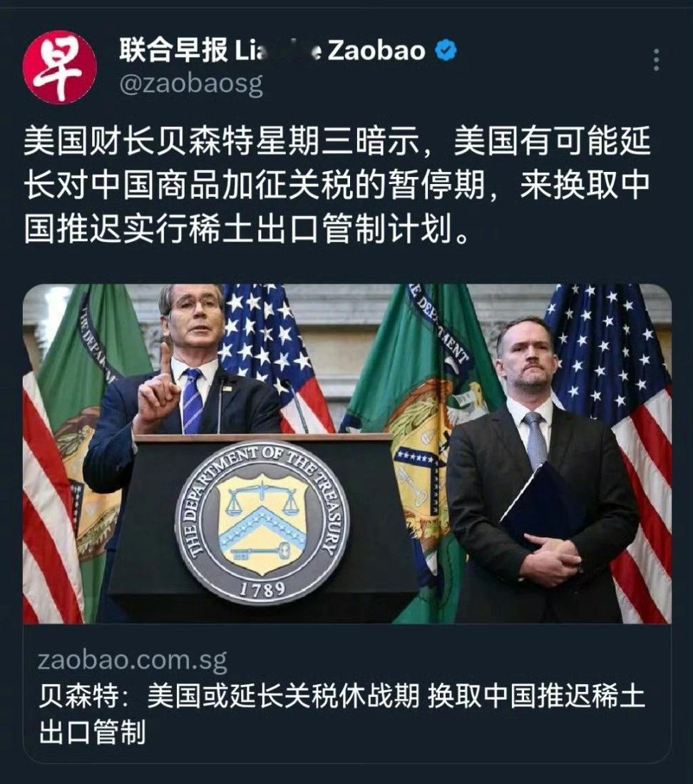The width and height of the screenshot is (693, 784).
Task: Click the line ending with 稀土出口管制计划
Action: [x=247, y=230]
